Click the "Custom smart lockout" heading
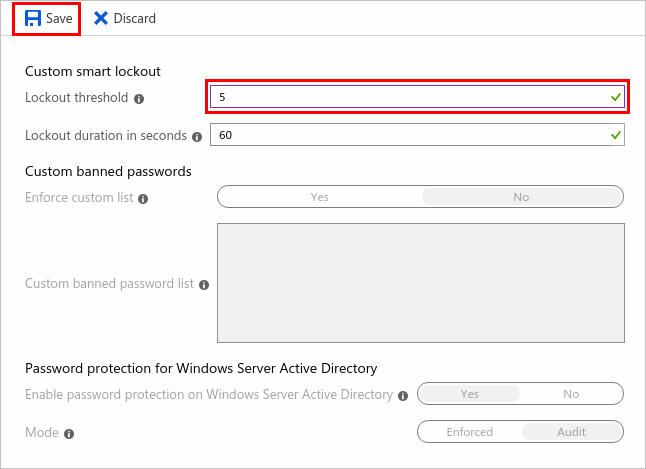 [x=93, y=71]
